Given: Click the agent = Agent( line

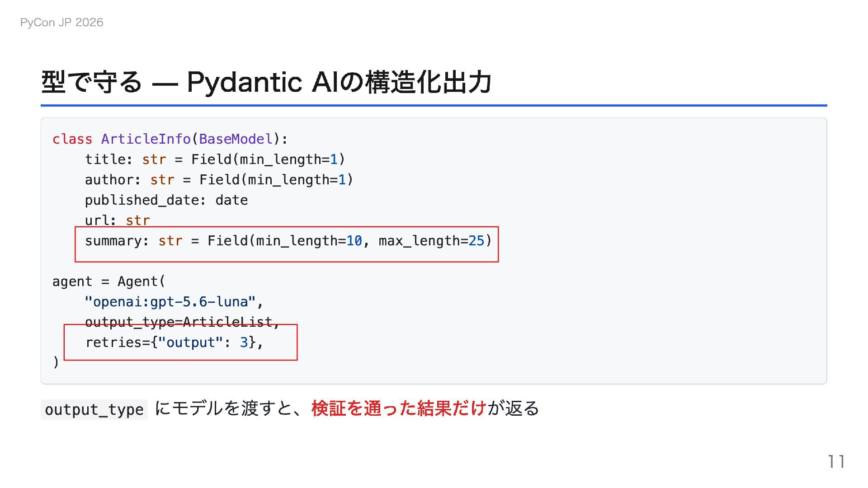Looking at the screenshot, I should coord(109,282).
